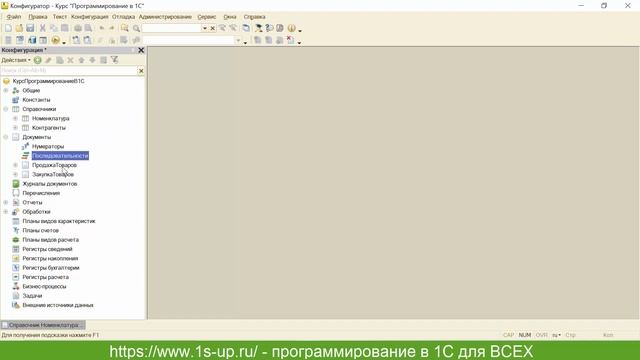
Task: Open the Справка menu
Action: click(x=254, y=17)
